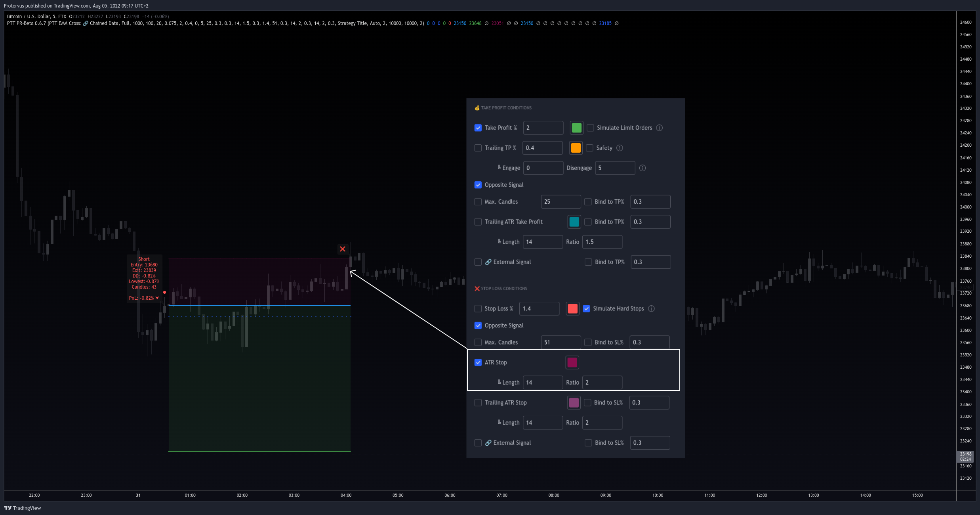Check Bind to SL% beside Max. Candles

click(588, 342)
